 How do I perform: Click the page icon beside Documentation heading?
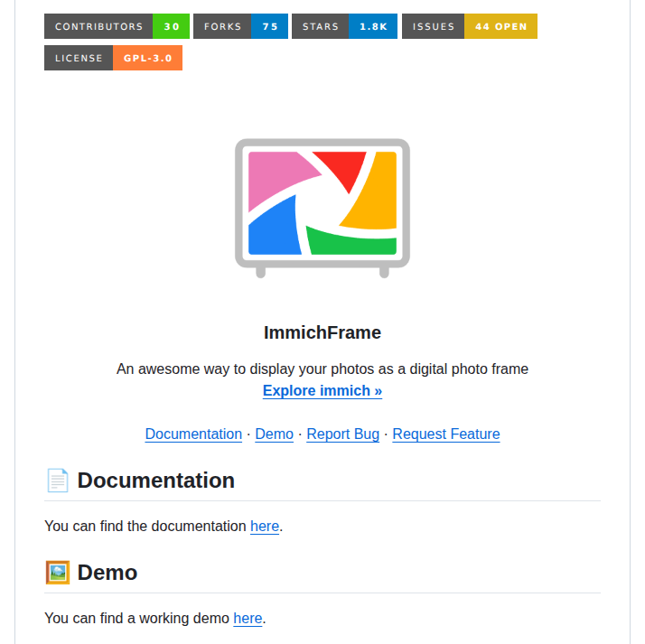tap(58, 481)
